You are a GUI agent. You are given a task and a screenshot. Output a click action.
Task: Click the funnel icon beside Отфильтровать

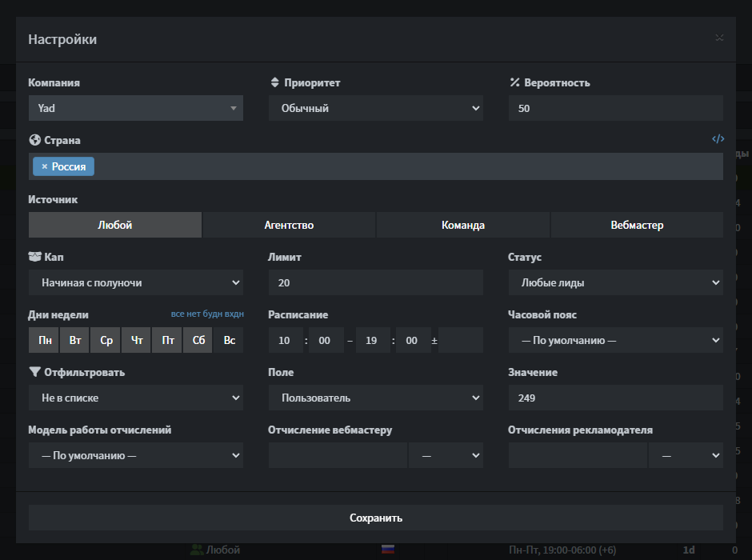coord(34,371)
